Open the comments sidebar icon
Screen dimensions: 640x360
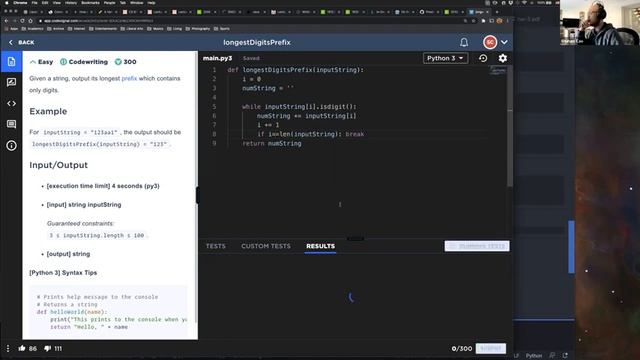(x=11, y=124)
